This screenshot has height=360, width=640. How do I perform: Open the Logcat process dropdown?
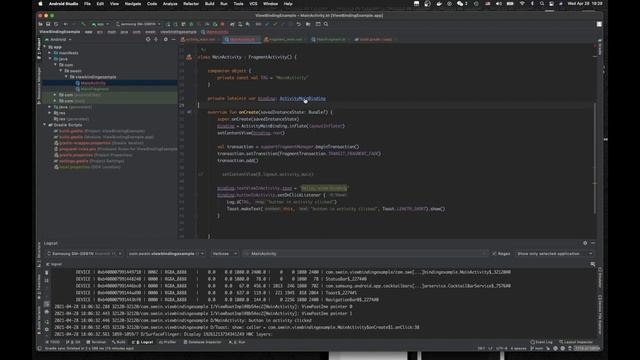(x=166, y=253)
